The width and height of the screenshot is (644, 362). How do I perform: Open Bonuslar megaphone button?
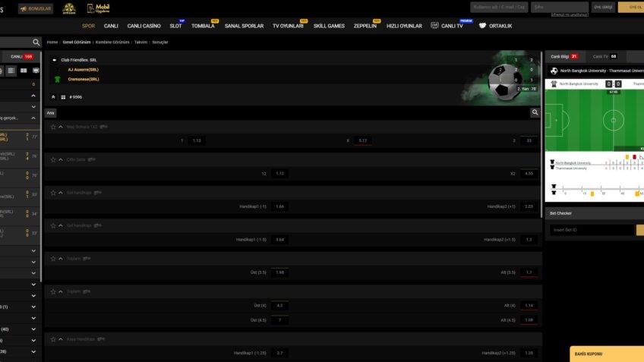[36, 9]
